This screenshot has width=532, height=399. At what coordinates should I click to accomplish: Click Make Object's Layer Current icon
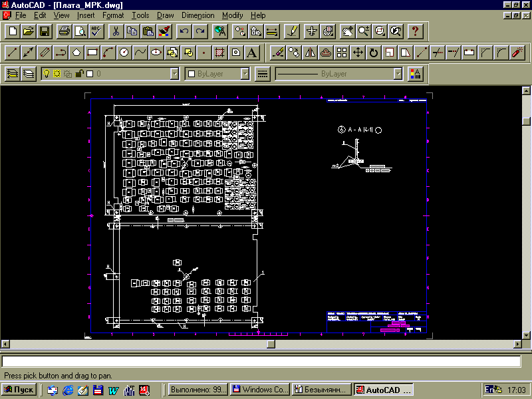[x=13, y=74]
